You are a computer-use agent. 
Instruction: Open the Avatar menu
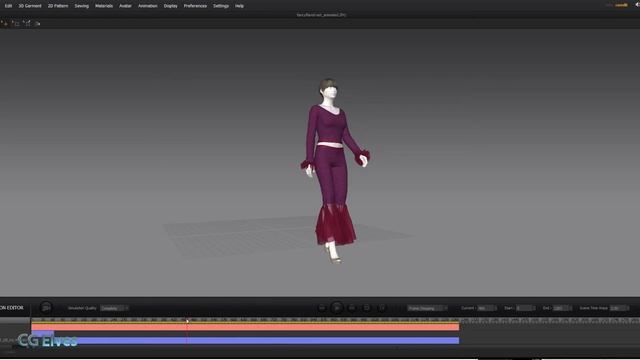pos(125,6)
